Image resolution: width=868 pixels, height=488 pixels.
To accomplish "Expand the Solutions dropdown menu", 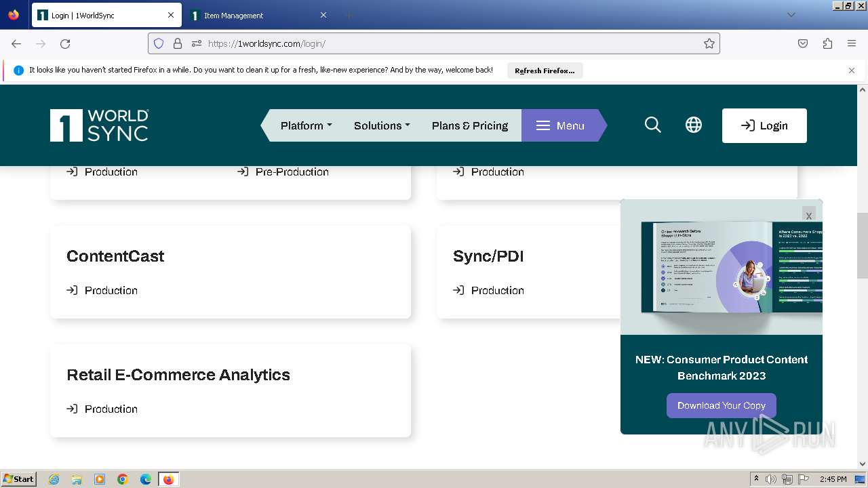I will click(382, 125).
